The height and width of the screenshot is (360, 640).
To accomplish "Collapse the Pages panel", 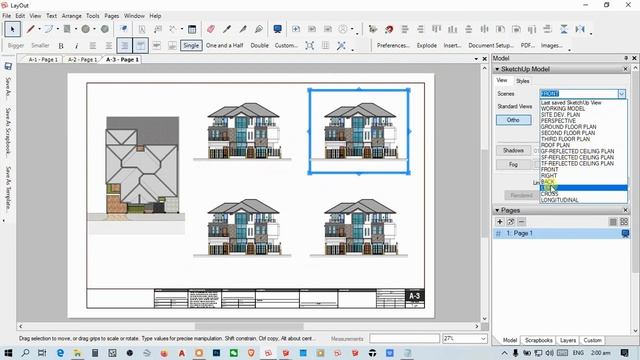I will (x=497, y=210).
